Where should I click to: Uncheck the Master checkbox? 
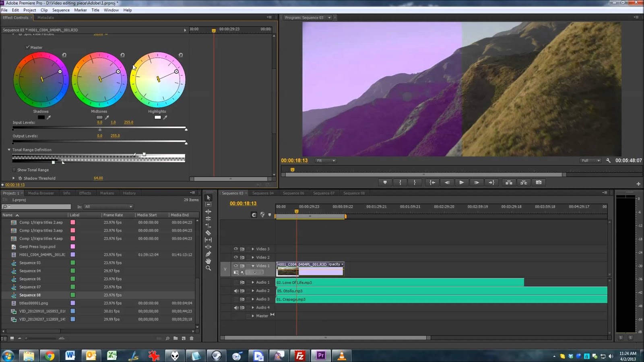click(27, 47)
